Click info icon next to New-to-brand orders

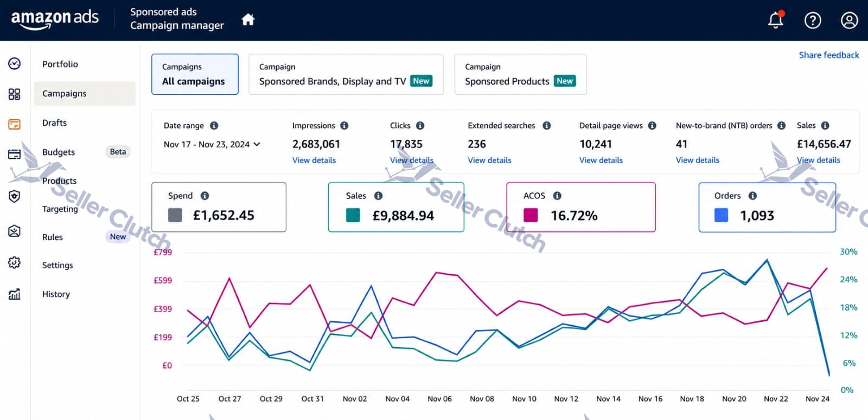pyautogui.click(x=782, y=126)
